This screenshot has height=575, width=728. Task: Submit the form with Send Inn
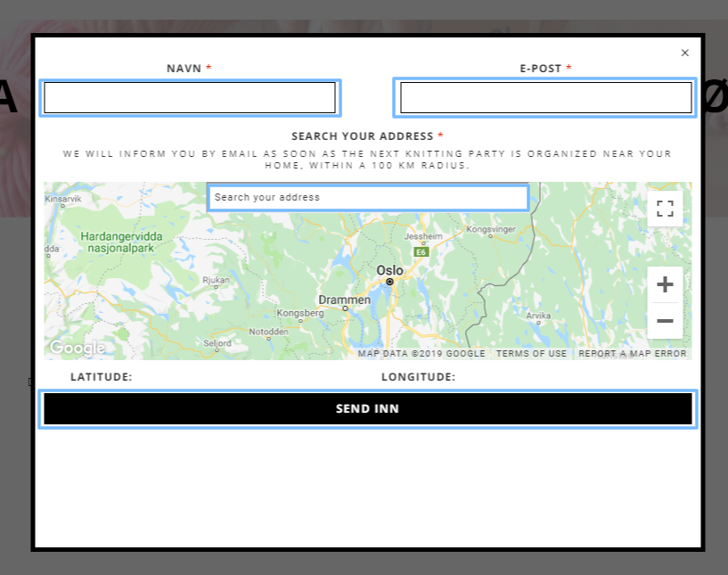click(x=368, y=408)
